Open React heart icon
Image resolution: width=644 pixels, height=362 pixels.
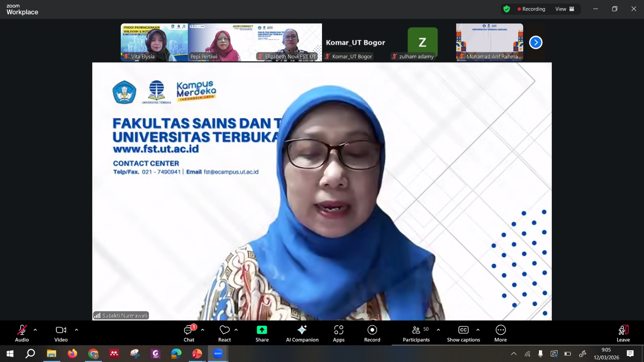coord(225,330)
